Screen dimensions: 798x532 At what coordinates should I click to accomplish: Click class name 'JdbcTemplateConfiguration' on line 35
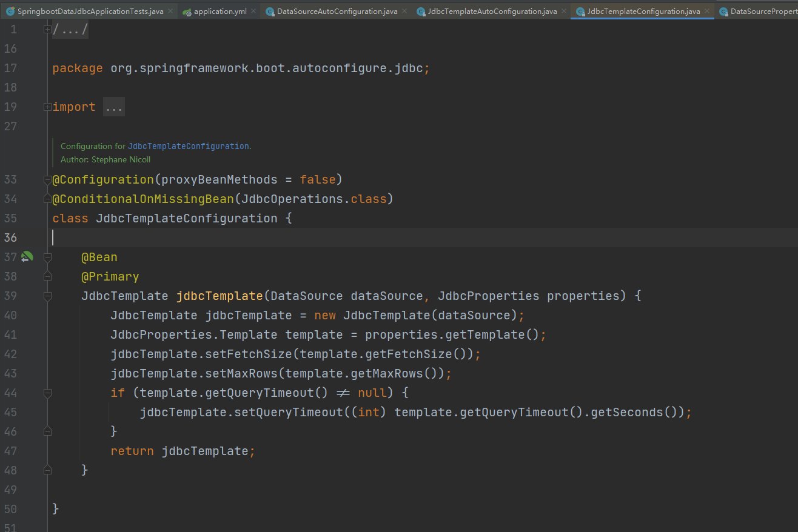(187, 218)
